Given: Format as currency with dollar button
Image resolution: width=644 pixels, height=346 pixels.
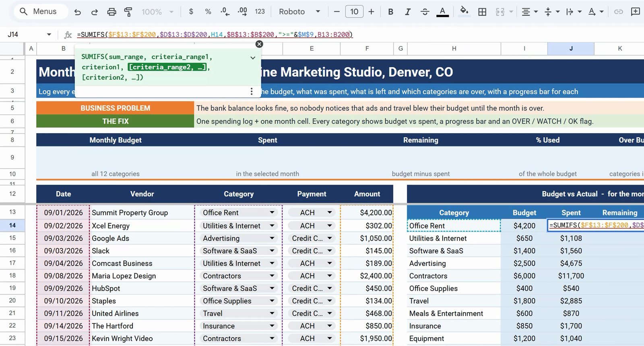Looking at the screenshot, I should (191, 12).
